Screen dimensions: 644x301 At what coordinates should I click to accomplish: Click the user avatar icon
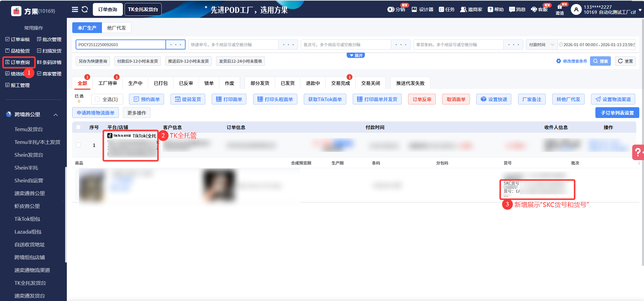[576, 9]
